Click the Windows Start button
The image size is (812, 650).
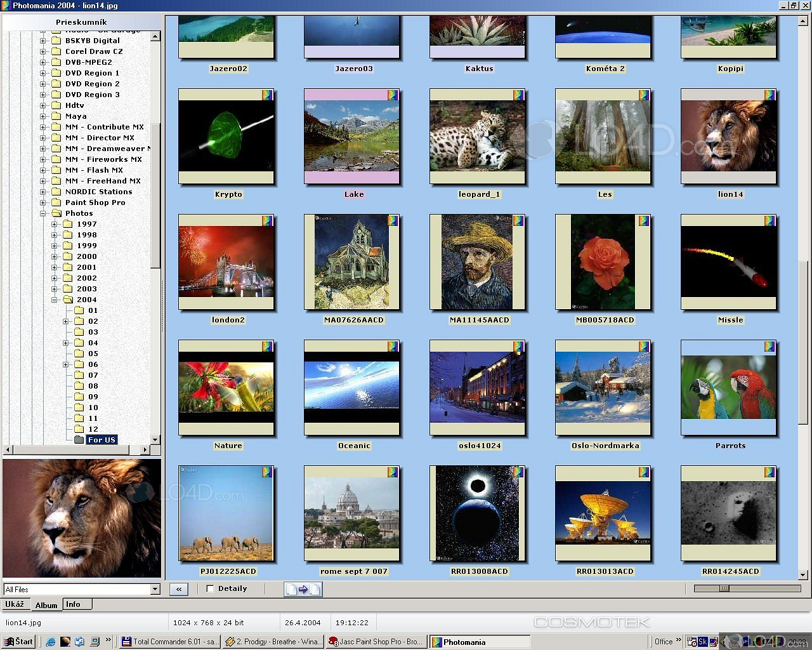[x=18, y=642]
